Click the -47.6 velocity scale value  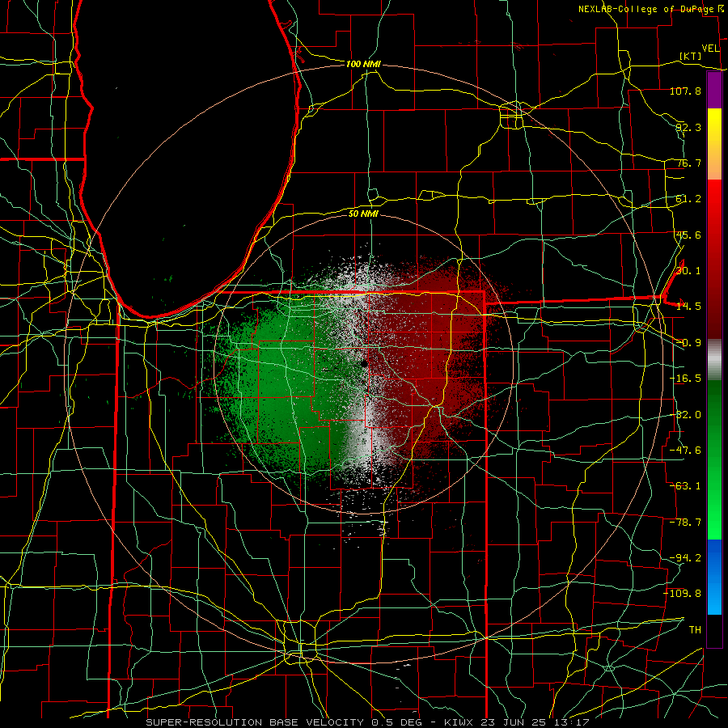point(685,451)
